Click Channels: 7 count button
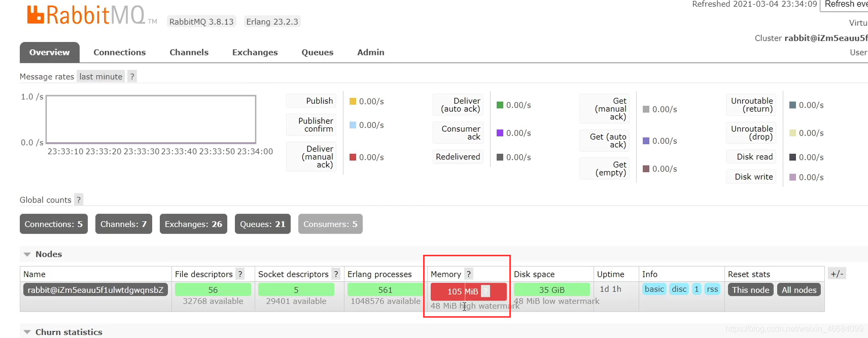The height and width of the screenshot is (338, 868). (x=124, y=224)
